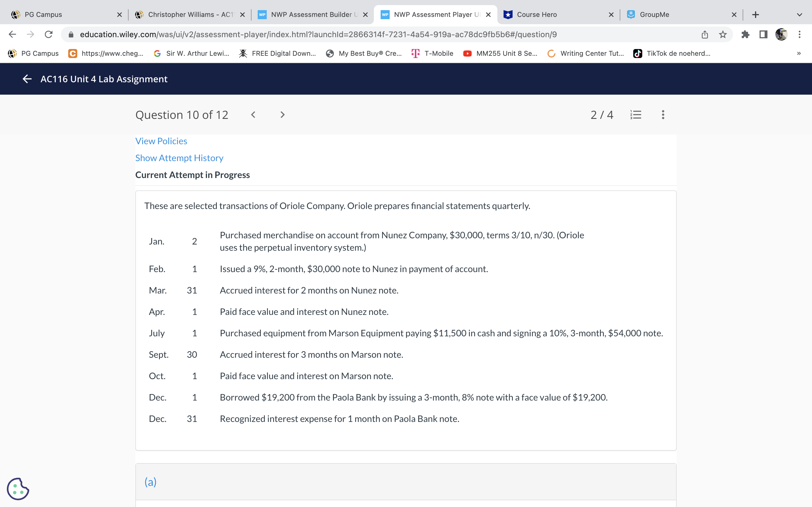Image resolution: width=812 pixels, height=507 pixels.
Task: Go to the previous question chevron
Action: click(x=253, y=115)
